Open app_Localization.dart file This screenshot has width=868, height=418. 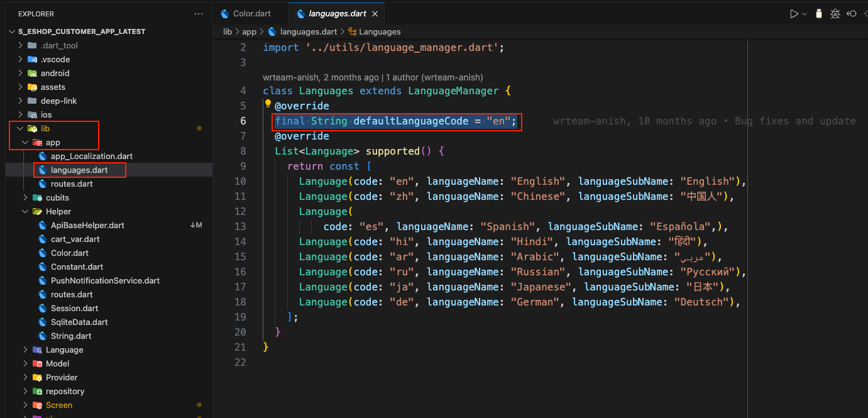click(91, 157)
